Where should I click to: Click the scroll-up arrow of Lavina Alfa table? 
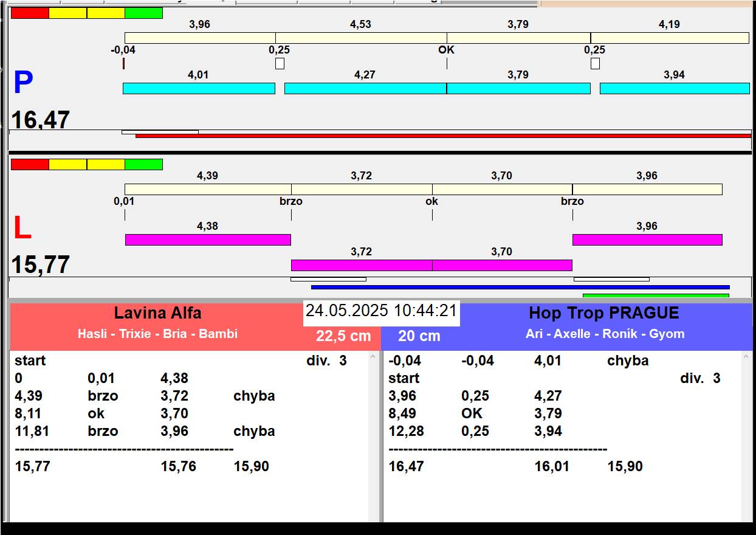(373, 357)
